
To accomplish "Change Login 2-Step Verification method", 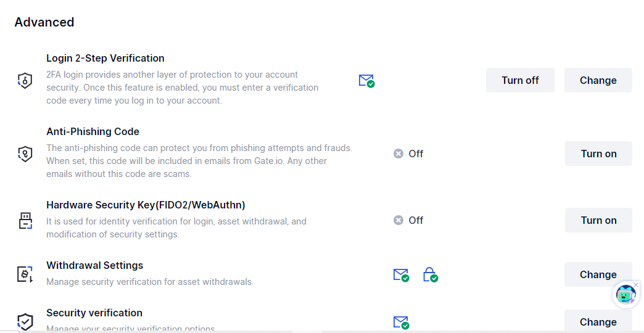I will pos(598,80).
